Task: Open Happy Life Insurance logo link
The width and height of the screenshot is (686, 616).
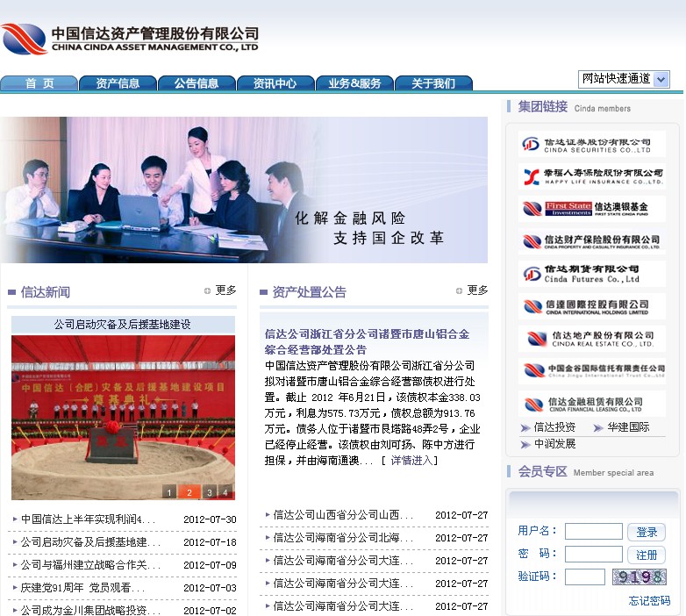Action: [x=591, y=176]
